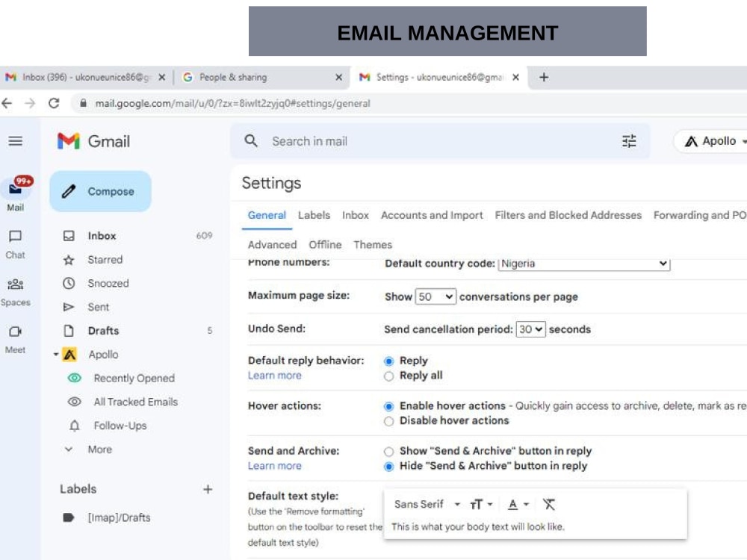This screenshot has width=747, height=560.
Task: Go forward with browser forward arrow
Action: click(x=30, y=103)
